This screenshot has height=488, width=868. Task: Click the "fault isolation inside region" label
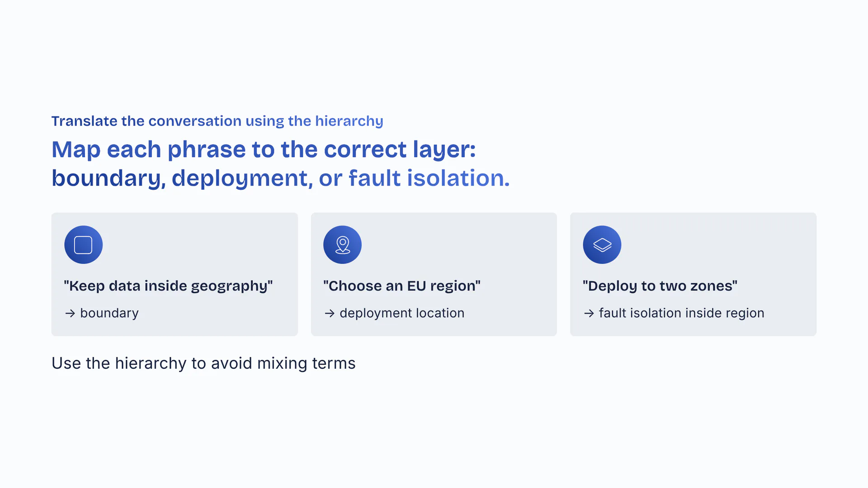pyautogui.click(x=681, y=313)
